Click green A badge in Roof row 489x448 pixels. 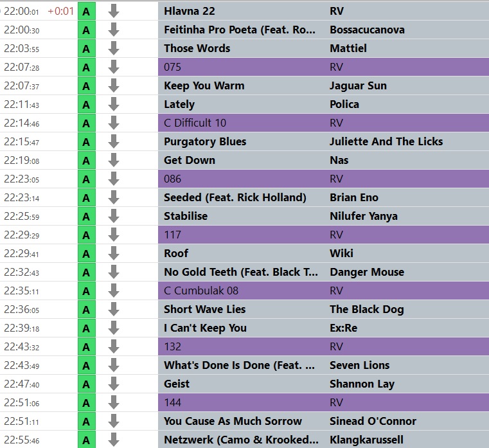pyautogui.click(x=86, y=254)
